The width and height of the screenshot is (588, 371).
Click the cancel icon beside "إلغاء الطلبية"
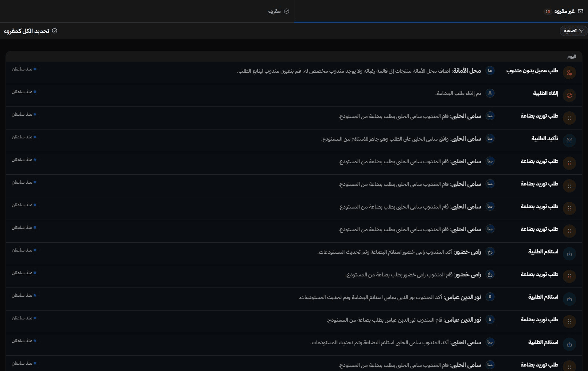tap(569, 95)
